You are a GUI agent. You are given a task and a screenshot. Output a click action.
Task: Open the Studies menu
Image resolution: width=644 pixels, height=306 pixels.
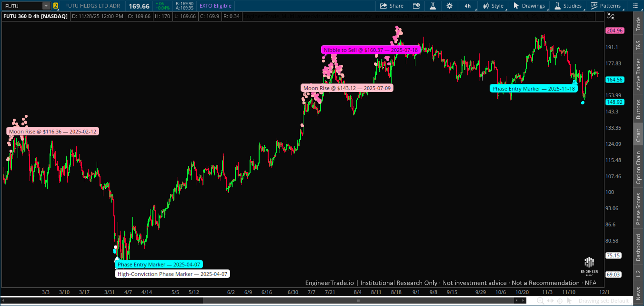tap(568, 6)
